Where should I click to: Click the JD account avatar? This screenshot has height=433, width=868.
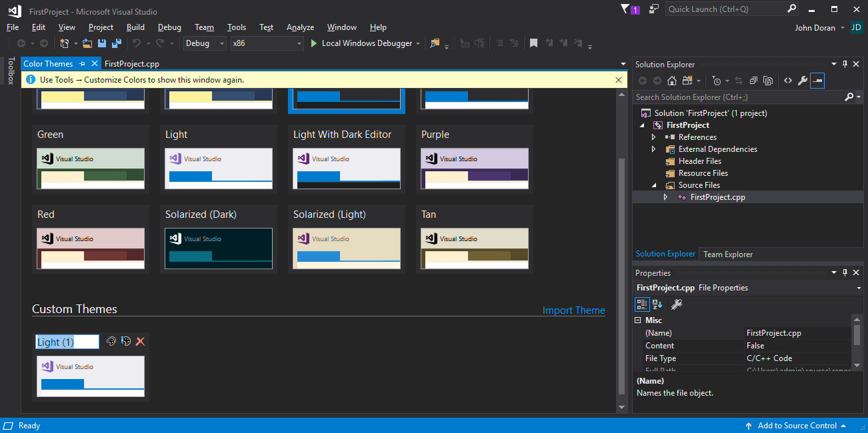coord(856,27)
